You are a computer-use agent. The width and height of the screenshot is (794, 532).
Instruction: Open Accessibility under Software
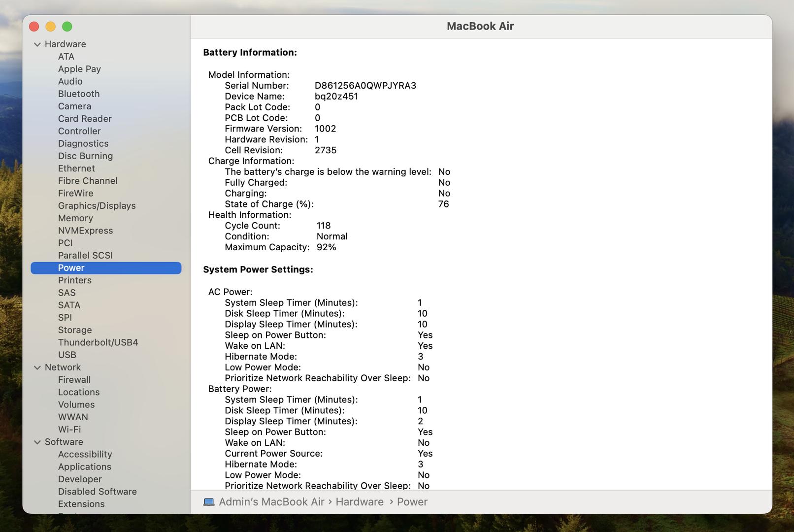pos(85,455)
